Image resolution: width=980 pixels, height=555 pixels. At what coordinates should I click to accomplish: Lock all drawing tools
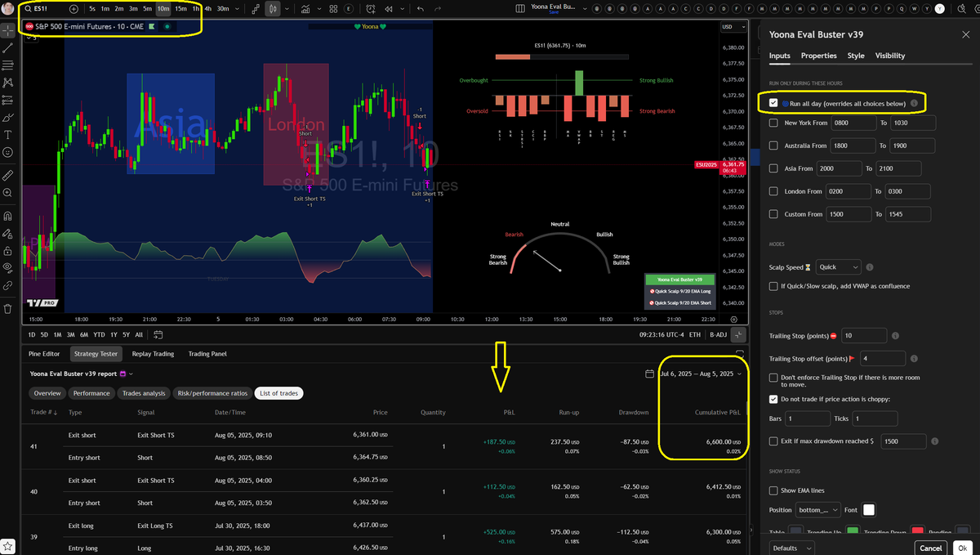pos(7,250)
